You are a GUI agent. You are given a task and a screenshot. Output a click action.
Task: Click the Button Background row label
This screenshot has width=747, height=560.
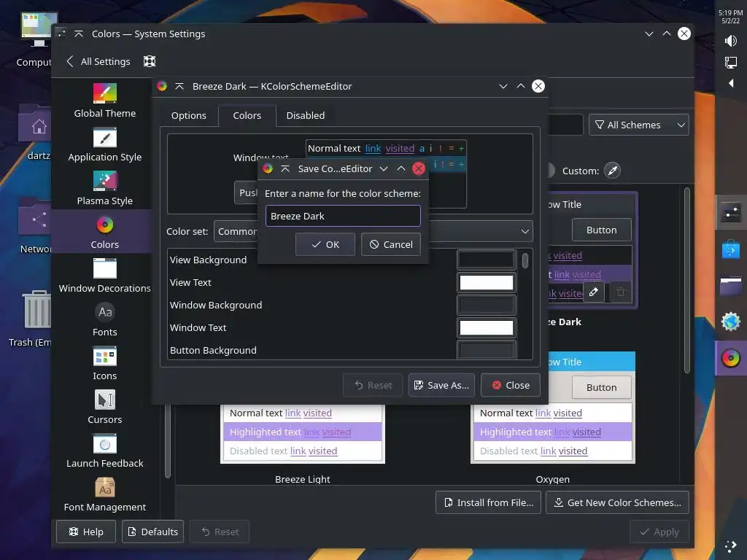213,351
